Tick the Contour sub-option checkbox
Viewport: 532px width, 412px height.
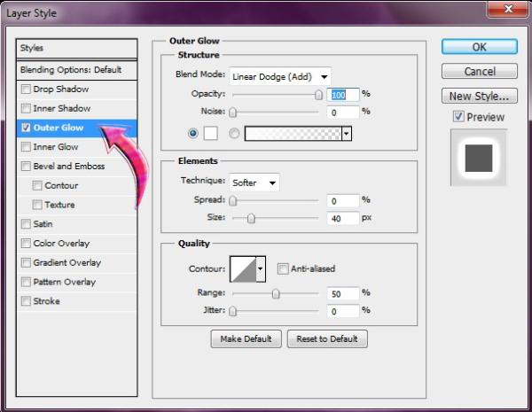pos(37,185)
